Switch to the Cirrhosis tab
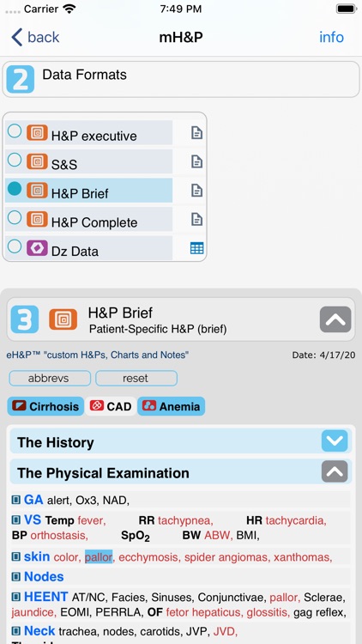The width and height of the screenshot is (362, 644). 45,406
